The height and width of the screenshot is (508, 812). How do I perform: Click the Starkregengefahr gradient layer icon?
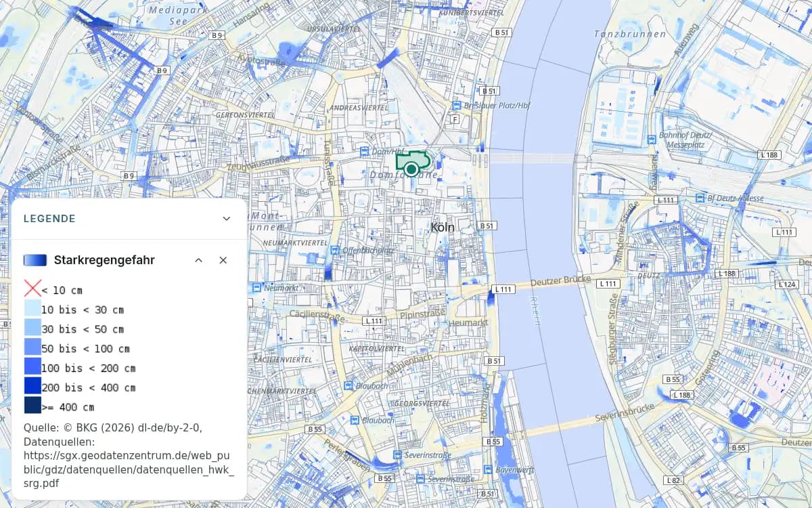(x=35, y=260)
